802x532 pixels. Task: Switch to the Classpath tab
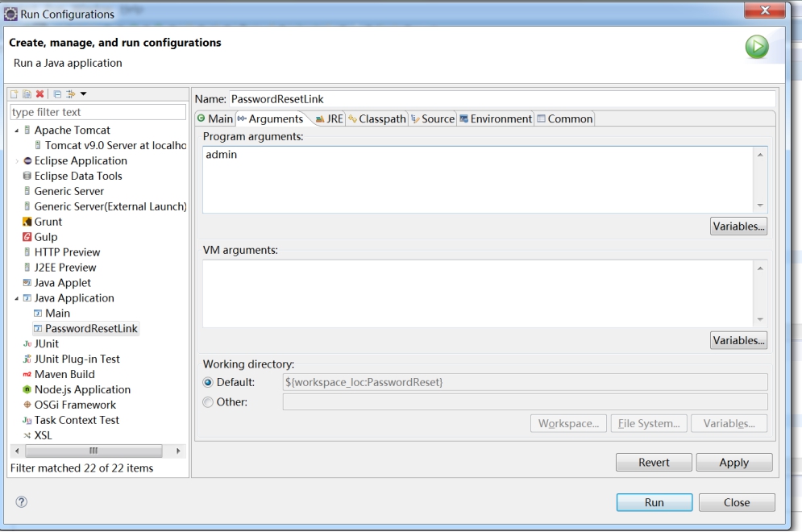[x=377, y=118]
